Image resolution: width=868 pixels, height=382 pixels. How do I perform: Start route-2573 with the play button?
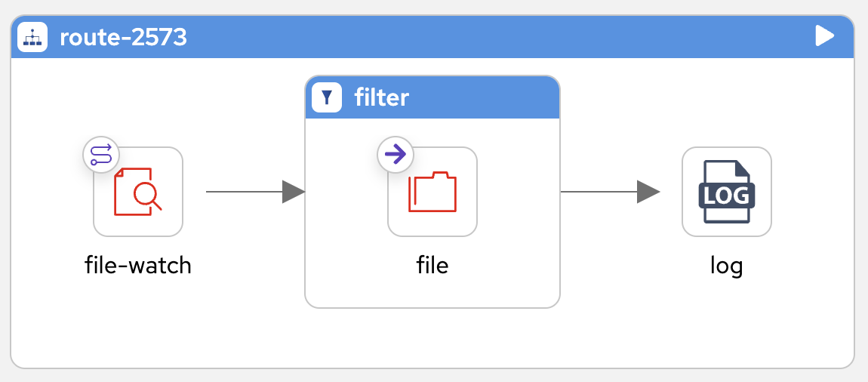tap(824, 36)
